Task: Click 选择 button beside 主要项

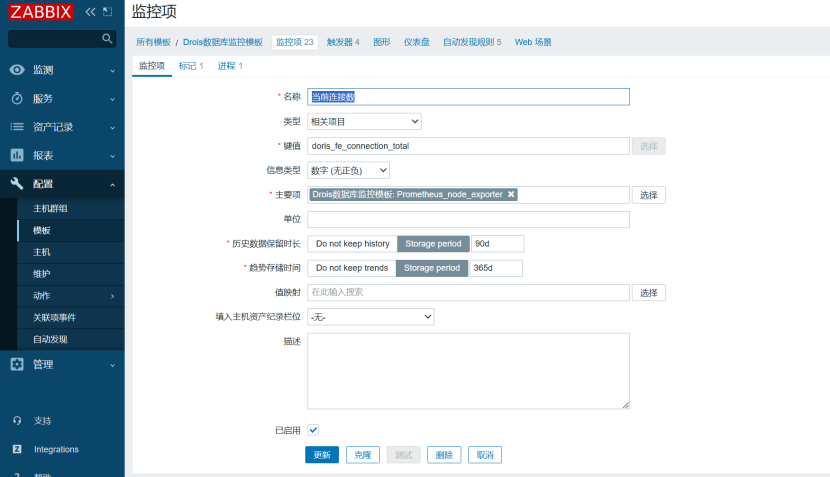Action: coord(648,195)
